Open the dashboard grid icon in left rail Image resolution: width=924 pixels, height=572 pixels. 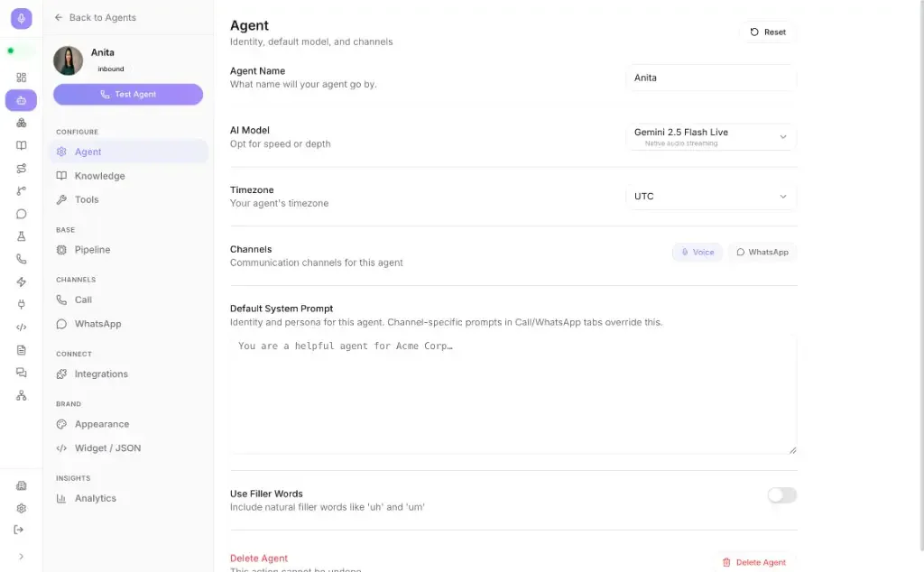(22, 78)
